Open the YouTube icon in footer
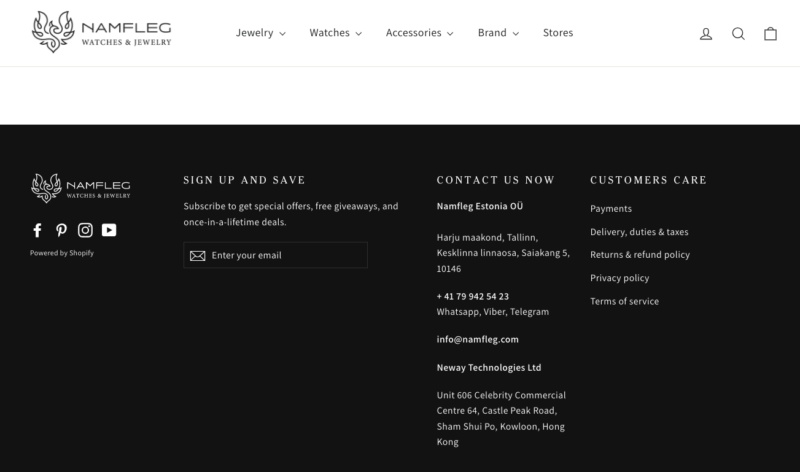Screen dimensions: 800x472 tap(109, 230)
